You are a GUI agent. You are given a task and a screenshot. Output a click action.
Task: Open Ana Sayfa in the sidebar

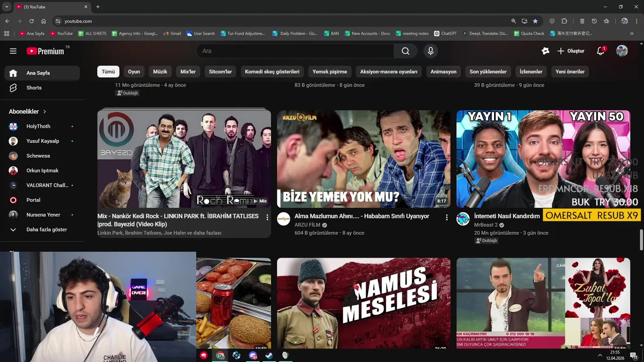(x=42, y=73)
